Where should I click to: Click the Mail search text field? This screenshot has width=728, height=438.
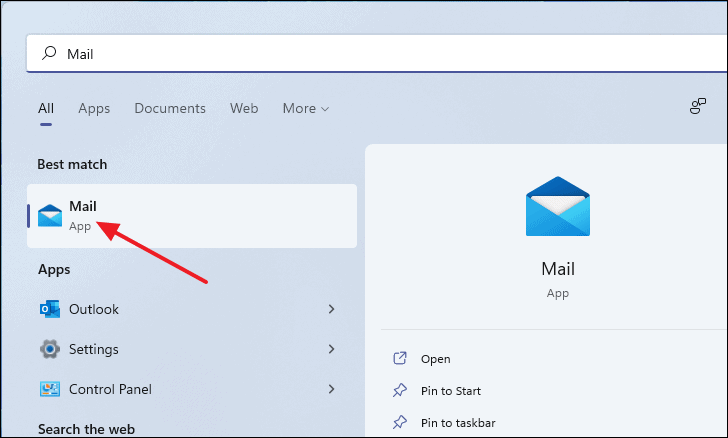coord(377,53)
